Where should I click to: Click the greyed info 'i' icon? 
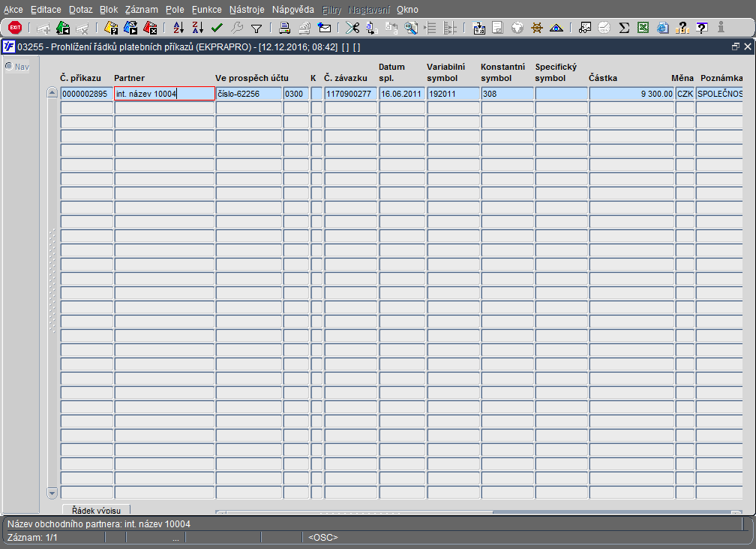[721, 28]
